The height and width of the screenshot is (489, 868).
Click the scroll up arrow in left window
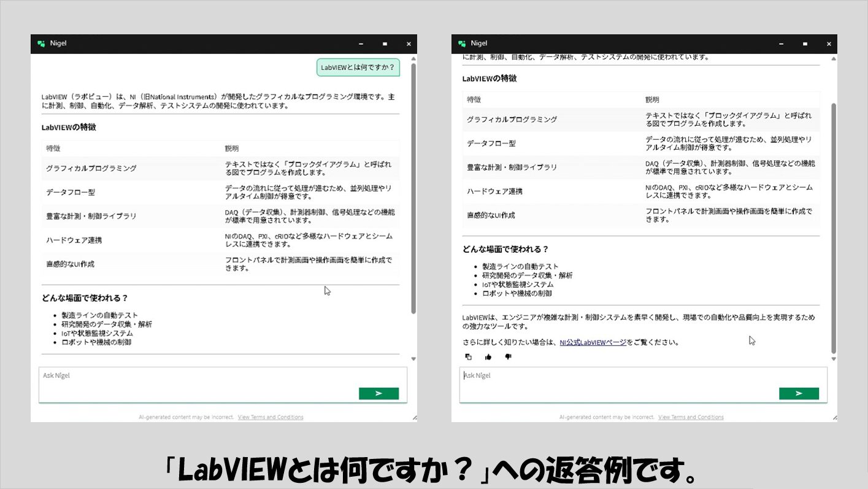click(413, 58)
